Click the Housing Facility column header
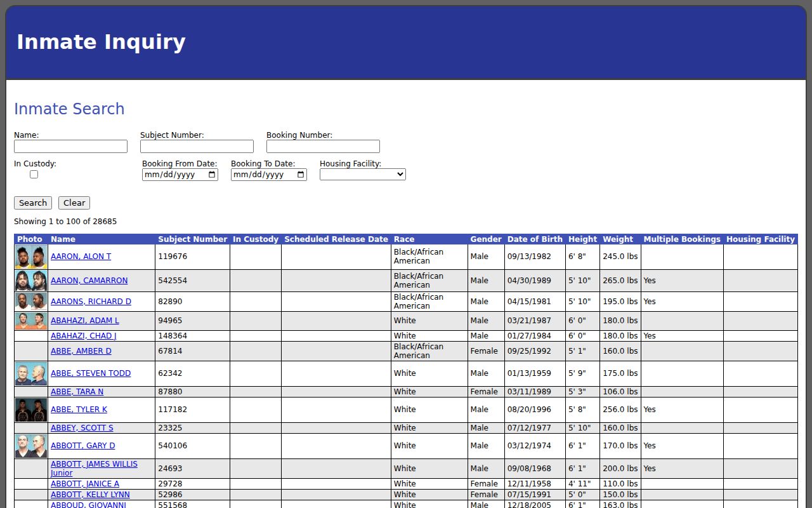 (761, 239)
